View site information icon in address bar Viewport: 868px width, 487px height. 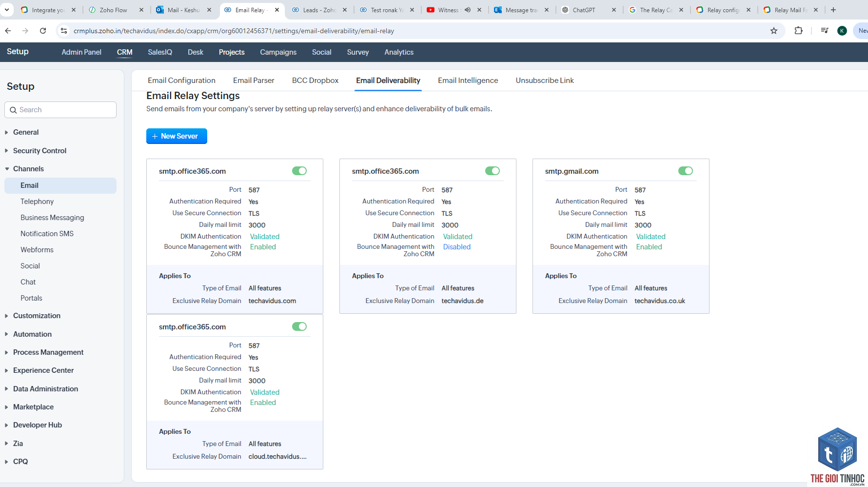[x=63, y=31]
